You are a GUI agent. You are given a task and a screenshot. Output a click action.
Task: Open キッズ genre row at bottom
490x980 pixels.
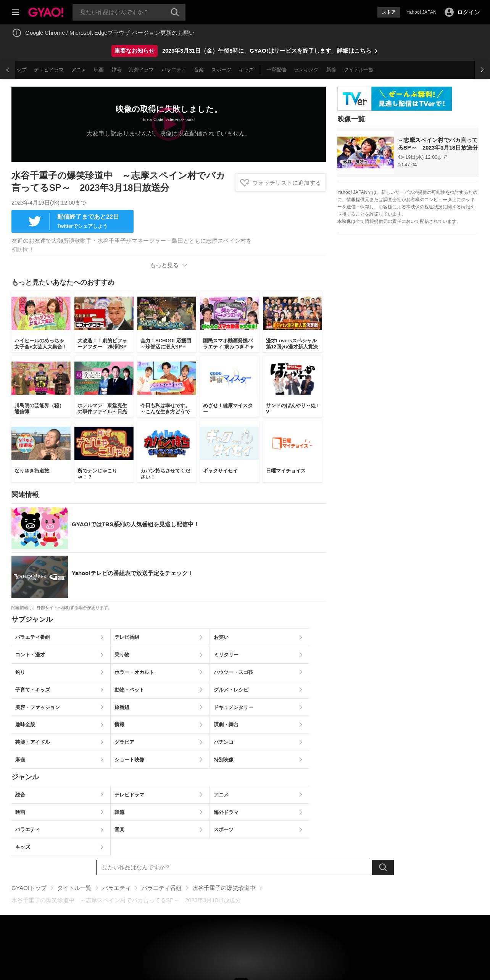(x=61, y=847)
